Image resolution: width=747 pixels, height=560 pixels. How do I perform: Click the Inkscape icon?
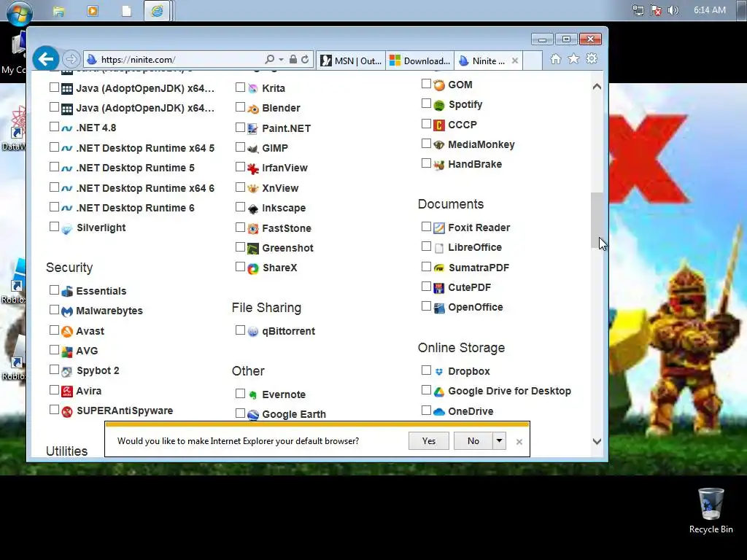(x=253, y=209)
